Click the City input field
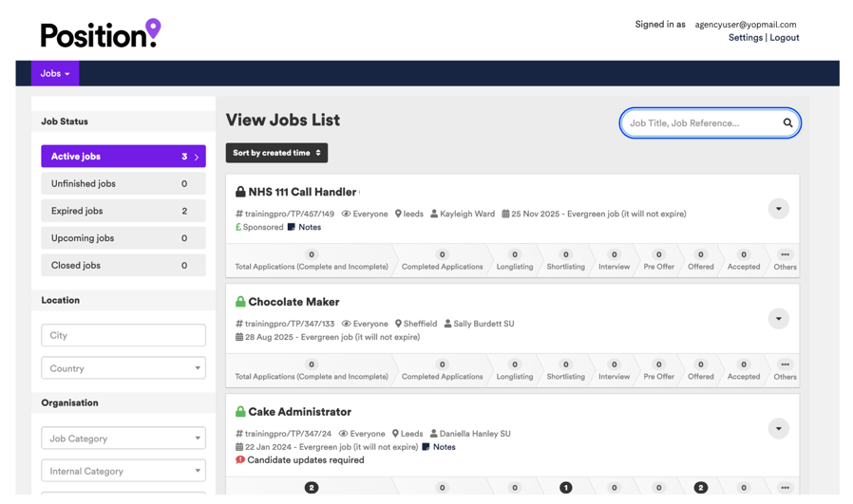Screen dimensions: 853x504 [123, 335]
